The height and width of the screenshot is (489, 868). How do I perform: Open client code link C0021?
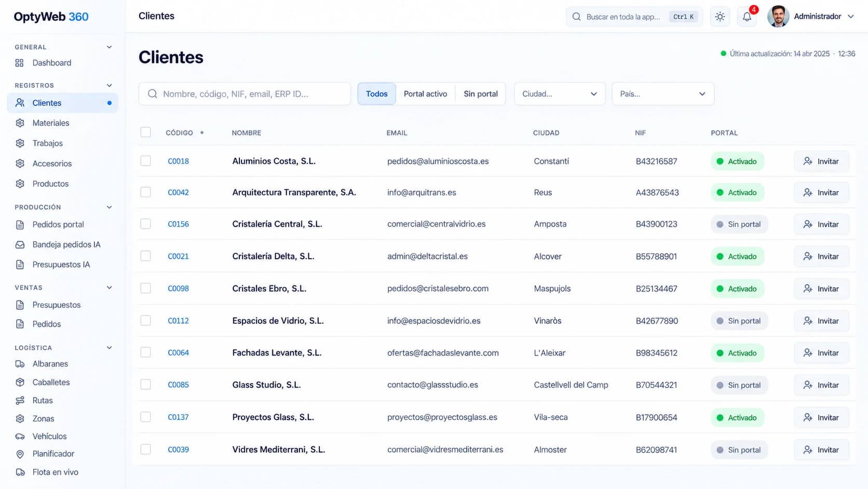pyautogui.click(x=178, y=256)
